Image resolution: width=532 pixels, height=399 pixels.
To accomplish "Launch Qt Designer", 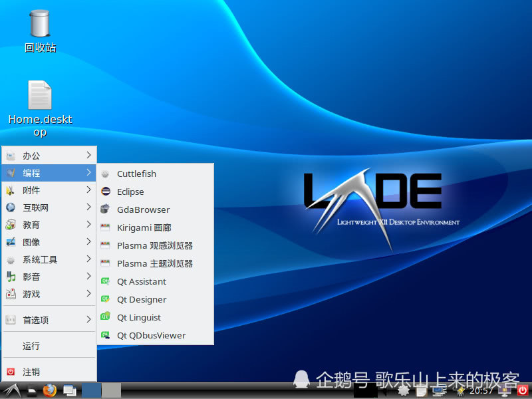I will pyautogui.click(x=156, y=300).
